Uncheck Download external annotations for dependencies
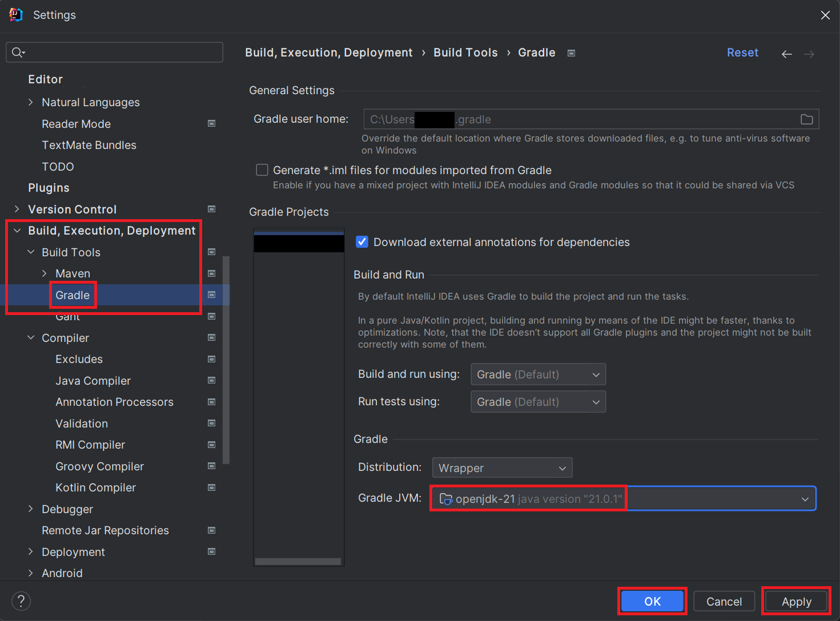The width and height of the screenshot is (840, 621). pyautogui.click(x=362, y=242)
